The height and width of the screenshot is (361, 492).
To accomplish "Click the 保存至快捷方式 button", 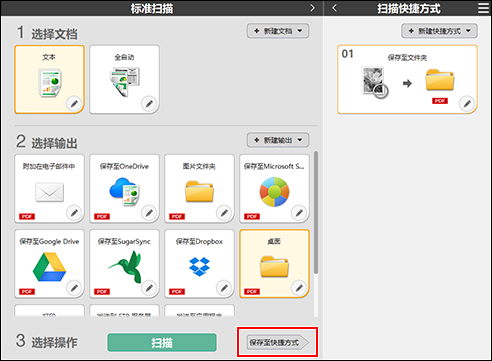I will pos(278,342).
